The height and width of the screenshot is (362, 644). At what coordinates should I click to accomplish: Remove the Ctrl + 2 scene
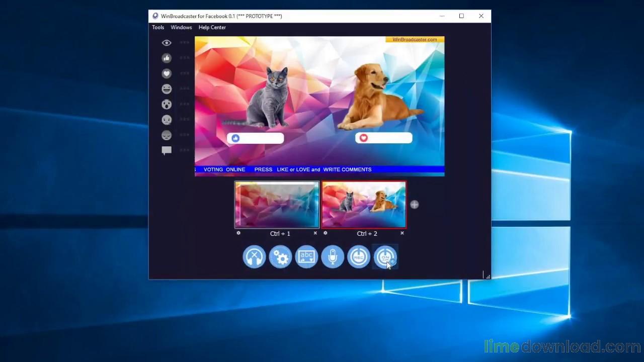point(402,233)
